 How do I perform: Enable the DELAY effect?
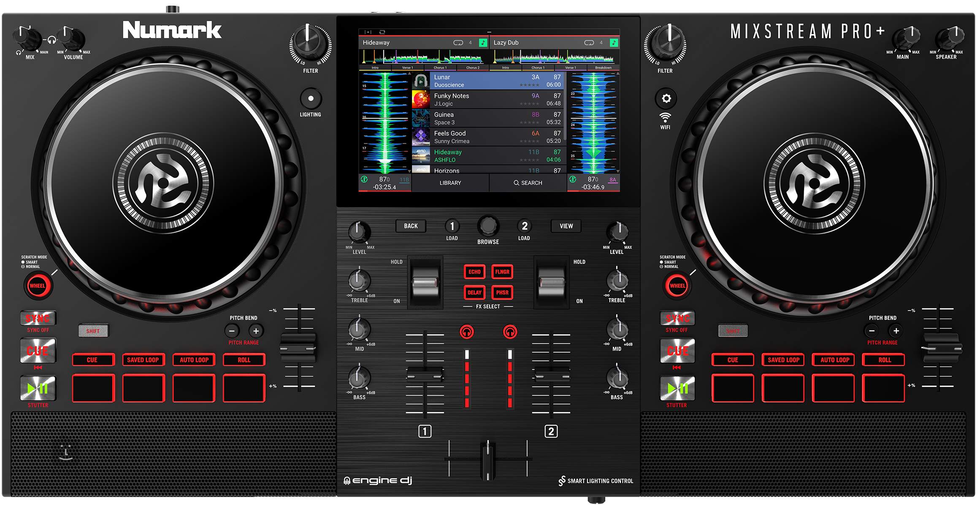click(x=474, y=292)
